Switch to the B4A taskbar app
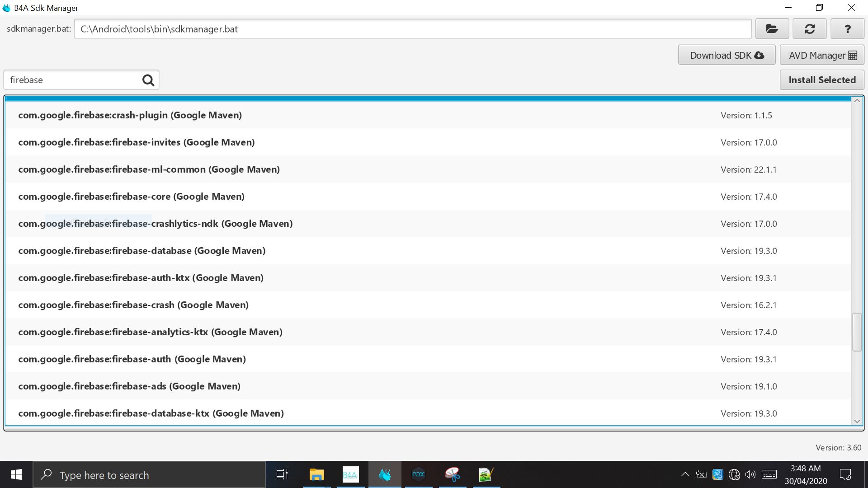The height and width of the screenshot is (488, 868). coord(350,474)
